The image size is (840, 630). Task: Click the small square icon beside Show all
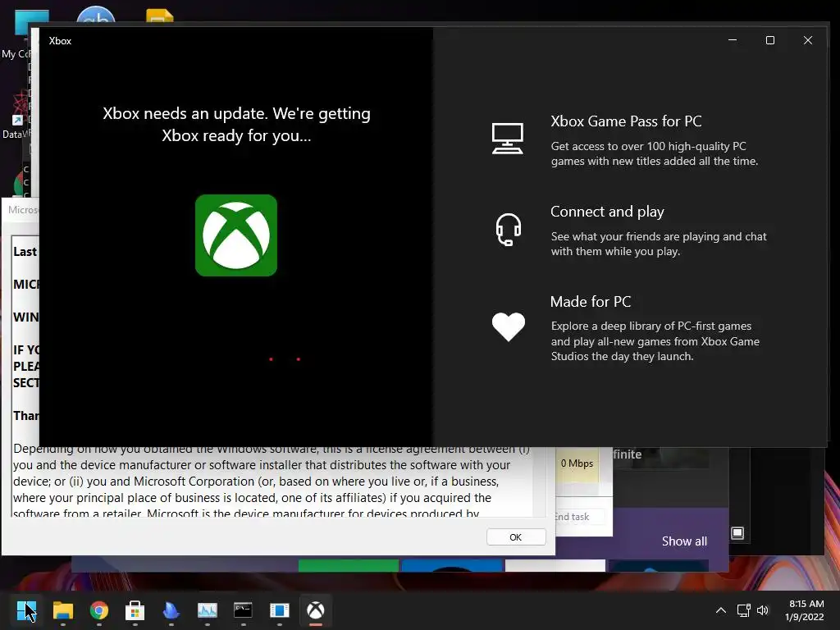(737, 533)
